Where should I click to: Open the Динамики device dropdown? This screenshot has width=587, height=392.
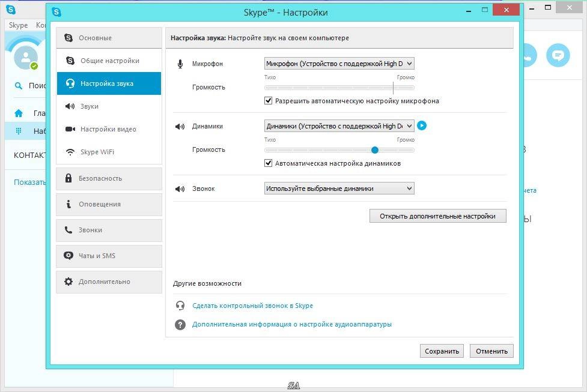coord(339,126)
